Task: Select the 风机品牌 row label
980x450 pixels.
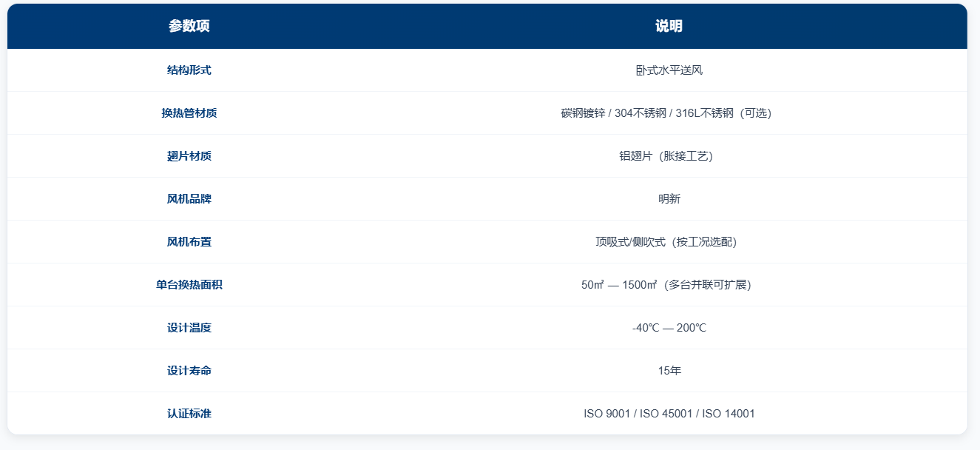Action: (189, 199)
